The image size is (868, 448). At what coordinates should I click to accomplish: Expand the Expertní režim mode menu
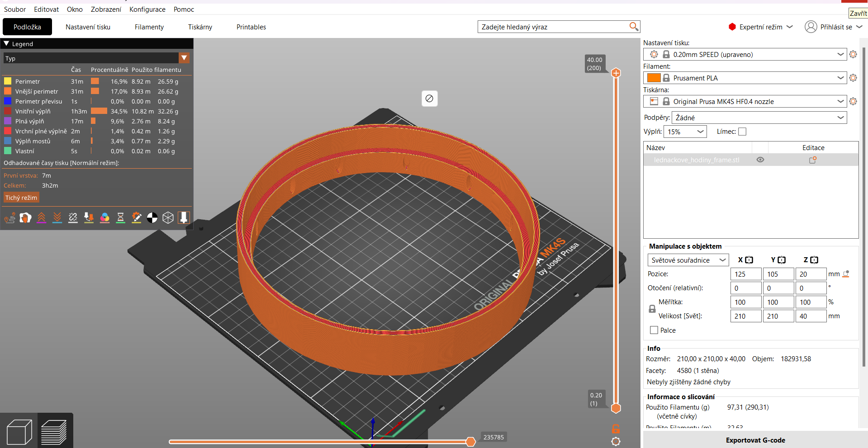[x=761, y=27]
